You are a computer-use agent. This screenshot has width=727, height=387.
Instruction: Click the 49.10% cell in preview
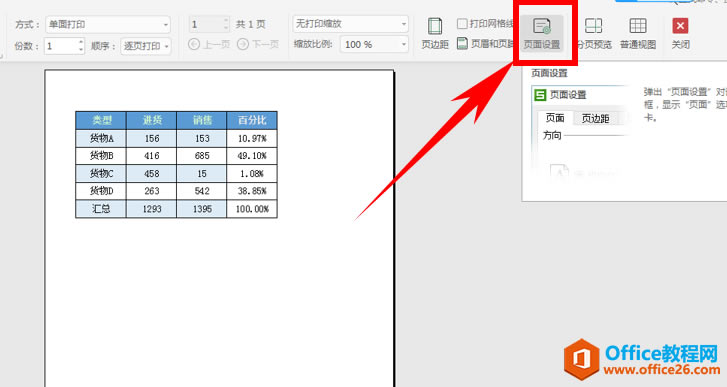pyautogui.click(x=252, y=156)
